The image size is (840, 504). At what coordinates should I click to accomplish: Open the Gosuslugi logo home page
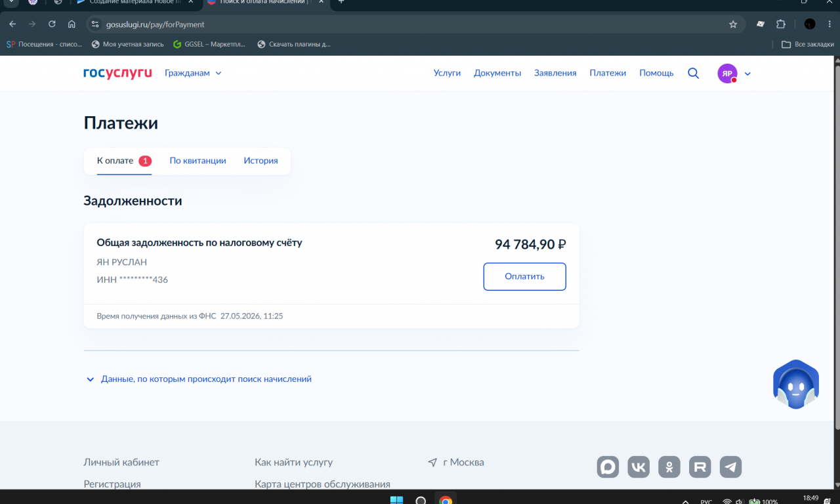point(117,73)
